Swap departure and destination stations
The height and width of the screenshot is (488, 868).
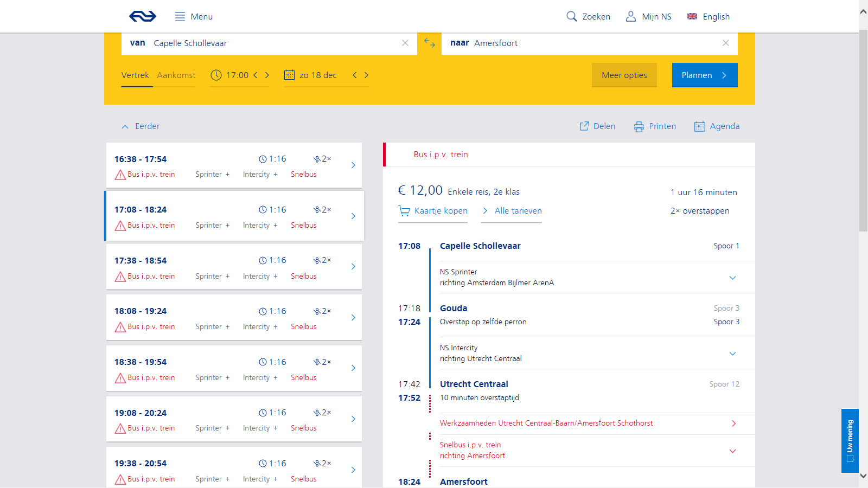(x=430, y=43)
